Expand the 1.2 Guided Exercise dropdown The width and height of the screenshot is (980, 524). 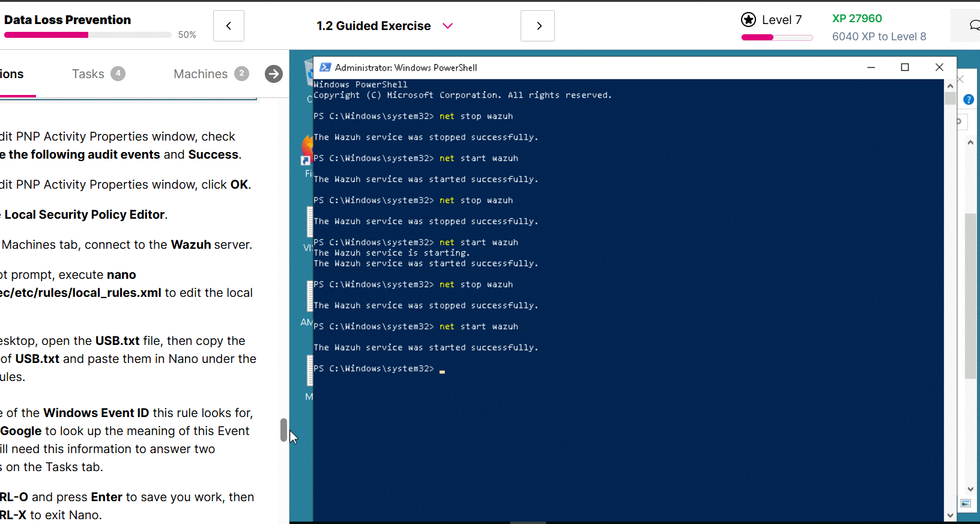coord(447,26)
